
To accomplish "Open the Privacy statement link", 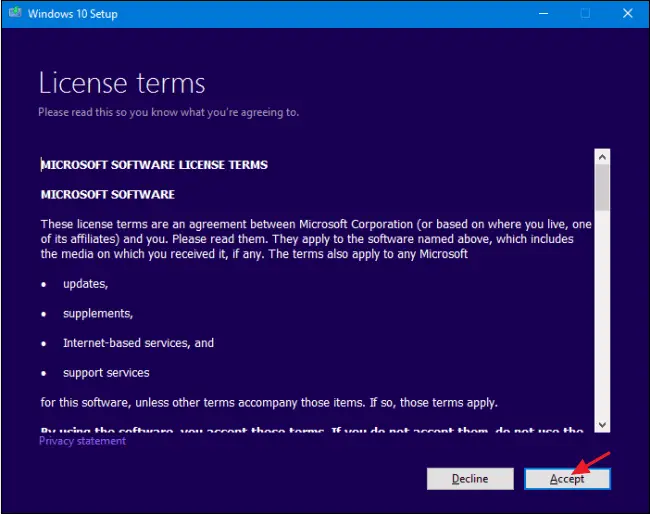I will pos(82,441).
